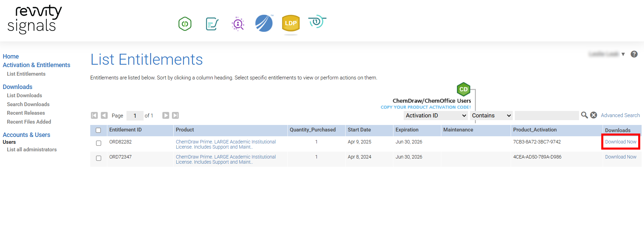The height and width of the screenshot is (228, 644).
Task: Toggle the select-all header checkbox
Action: [98, 130]
